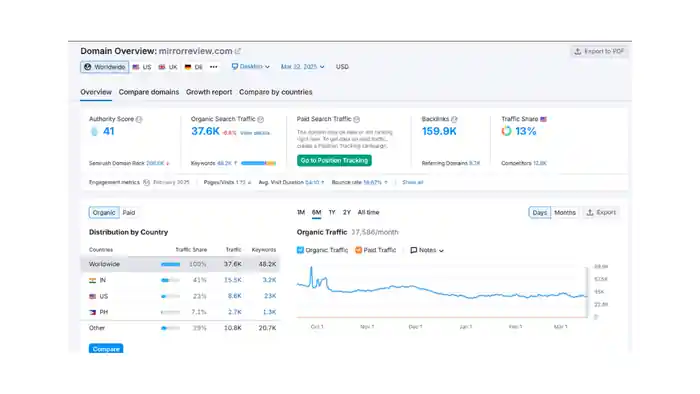This screenshot has height=394, width=700.
Task: Click Show all engagement metrics link
Action: click(412, 182)
